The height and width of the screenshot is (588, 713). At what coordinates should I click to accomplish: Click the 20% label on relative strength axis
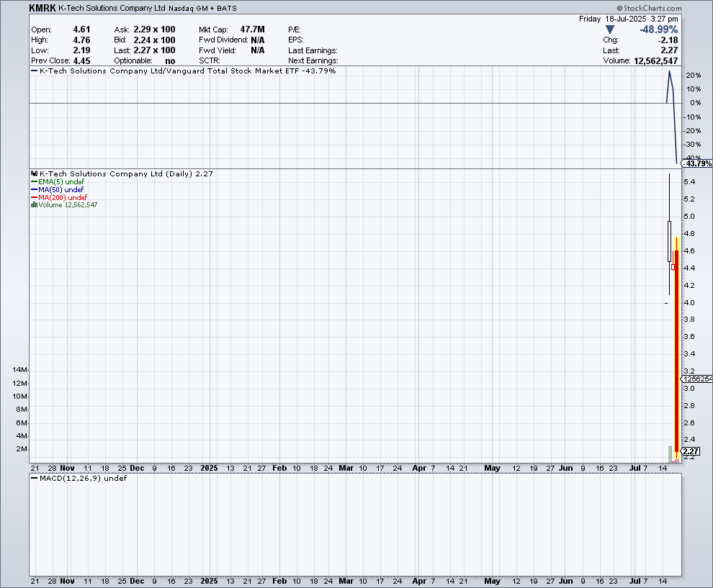point(693,76)
